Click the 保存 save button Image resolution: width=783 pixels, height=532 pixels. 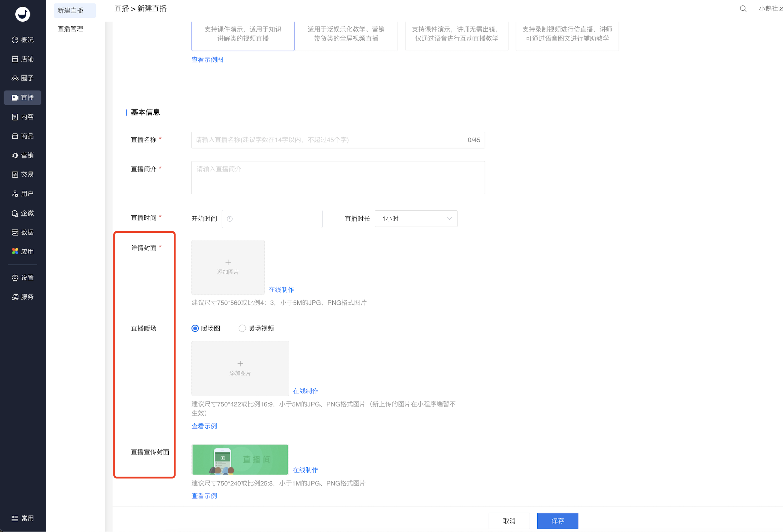558,521
